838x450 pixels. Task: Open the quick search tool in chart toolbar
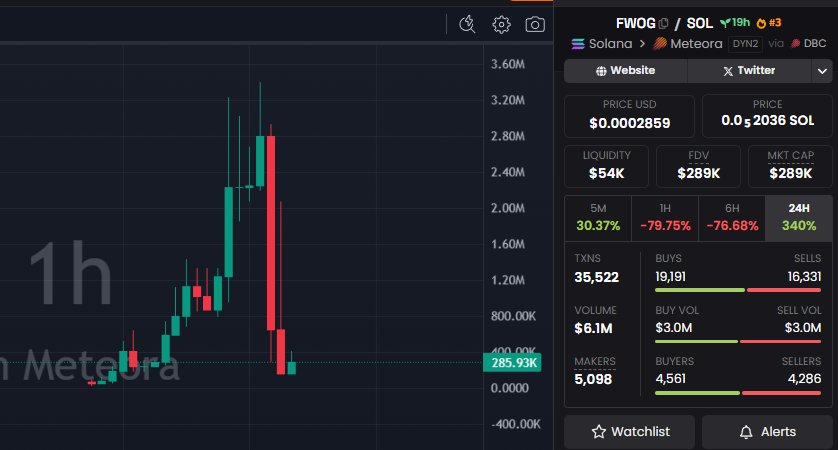(x=467, y=24)
